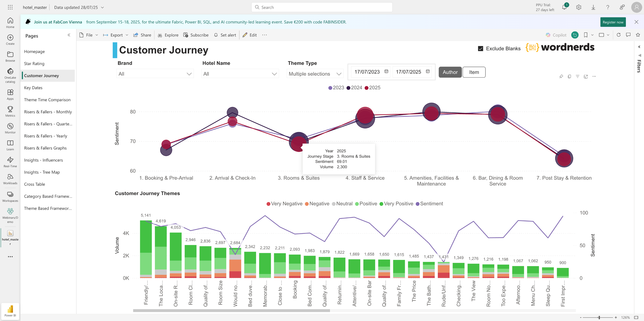Select the Author toggle button

point(450,72)
